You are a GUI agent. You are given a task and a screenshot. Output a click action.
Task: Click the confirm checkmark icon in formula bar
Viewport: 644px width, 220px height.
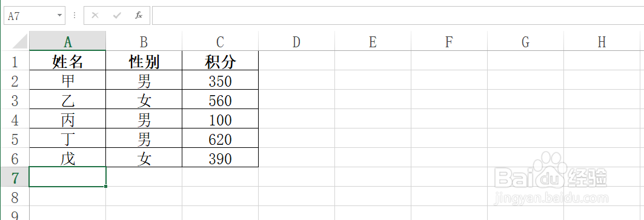point(117,16)
